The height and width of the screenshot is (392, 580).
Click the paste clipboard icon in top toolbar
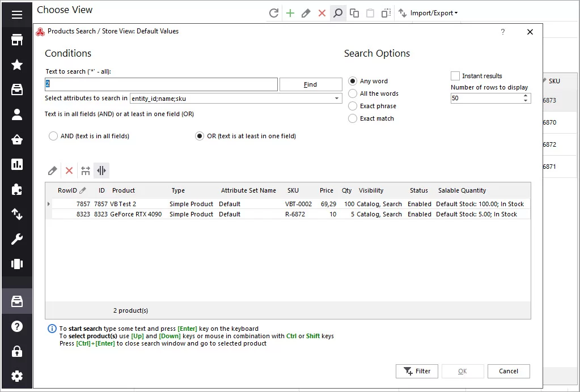(370, 13)
